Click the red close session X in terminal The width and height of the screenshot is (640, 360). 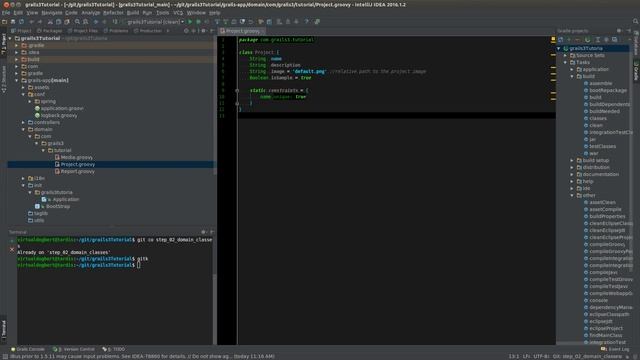(12, 249)
